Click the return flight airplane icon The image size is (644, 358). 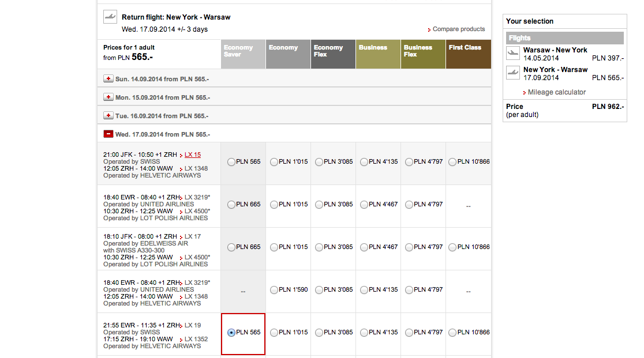pyautogui.click(x=110, y=17)
